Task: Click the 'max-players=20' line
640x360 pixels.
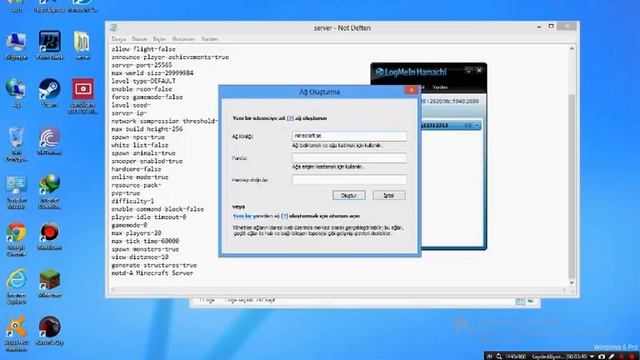Action: pos(136,233)
